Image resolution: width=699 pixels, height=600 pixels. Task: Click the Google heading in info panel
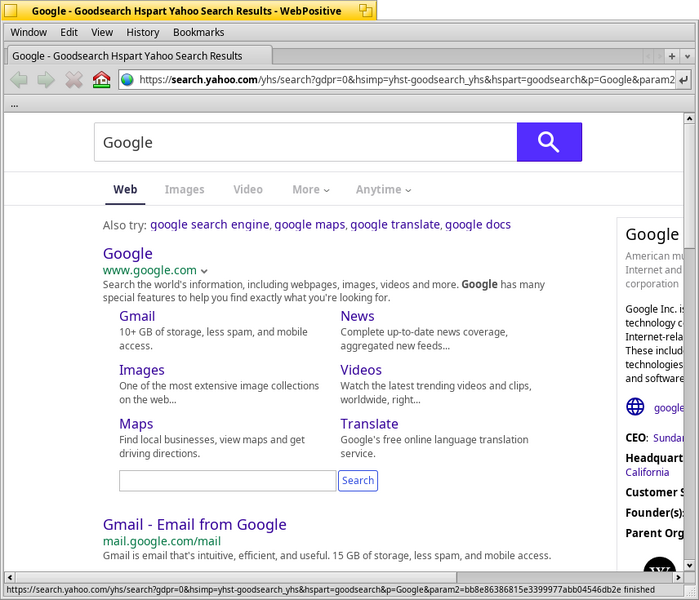652,235
